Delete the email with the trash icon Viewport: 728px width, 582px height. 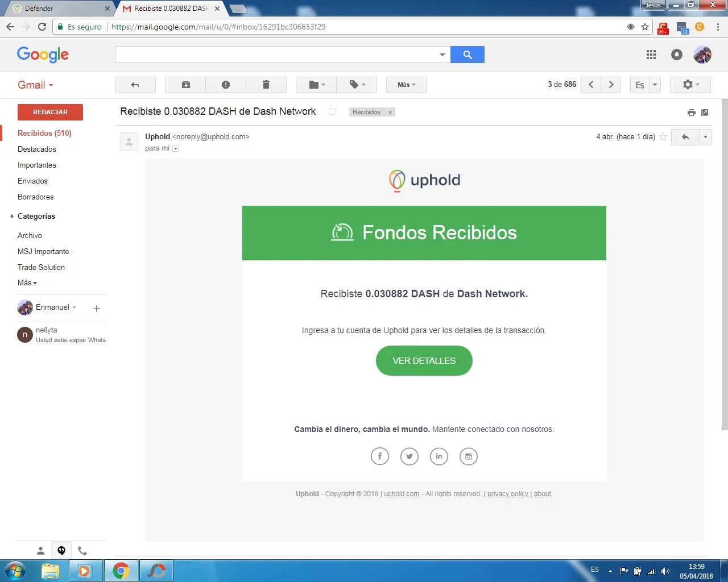(x=266, y=85)
